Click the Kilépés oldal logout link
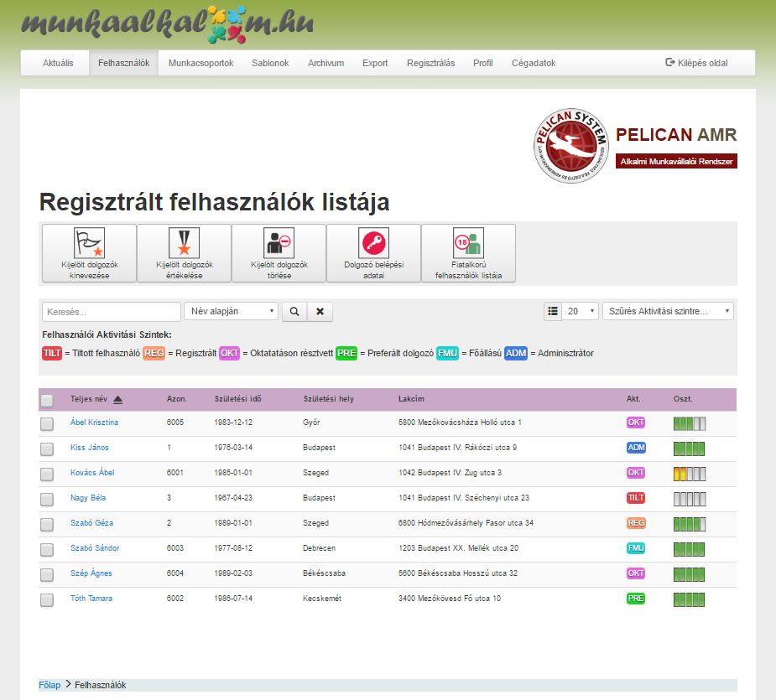Image resolution: width=776 pixels, height=700 pixels. 696,63
